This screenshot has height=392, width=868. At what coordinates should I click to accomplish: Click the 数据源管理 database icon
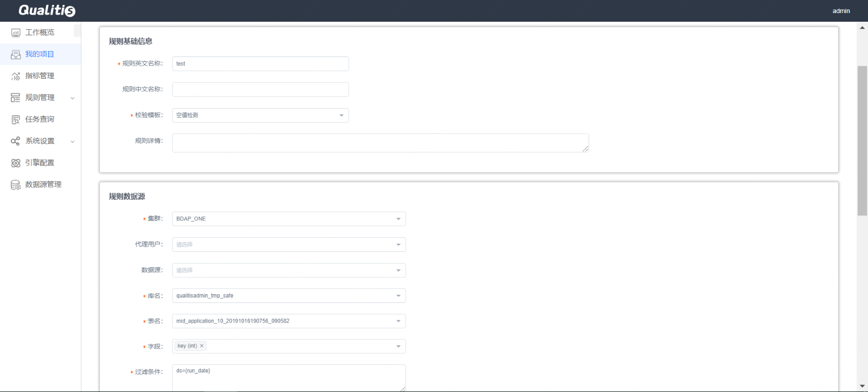pos(16,185)
